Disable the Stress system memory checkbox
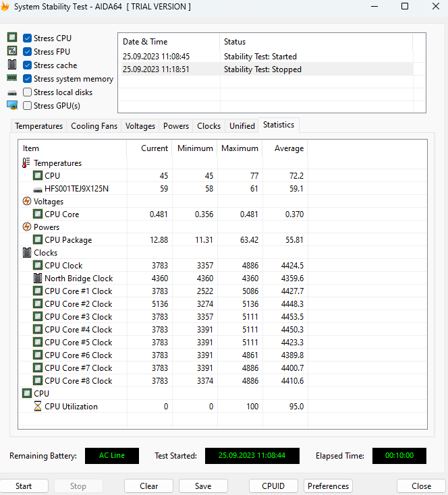This screenshot has width=448, height=495. [x=28, y=79]
